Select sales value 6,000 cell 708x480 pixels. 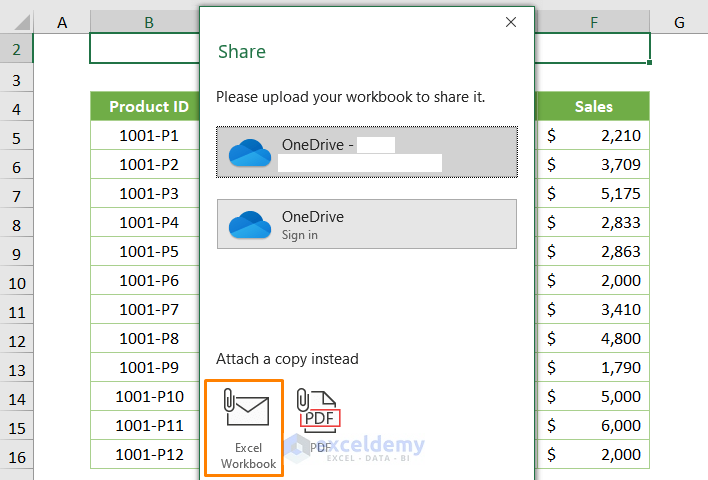coord(594,426)
